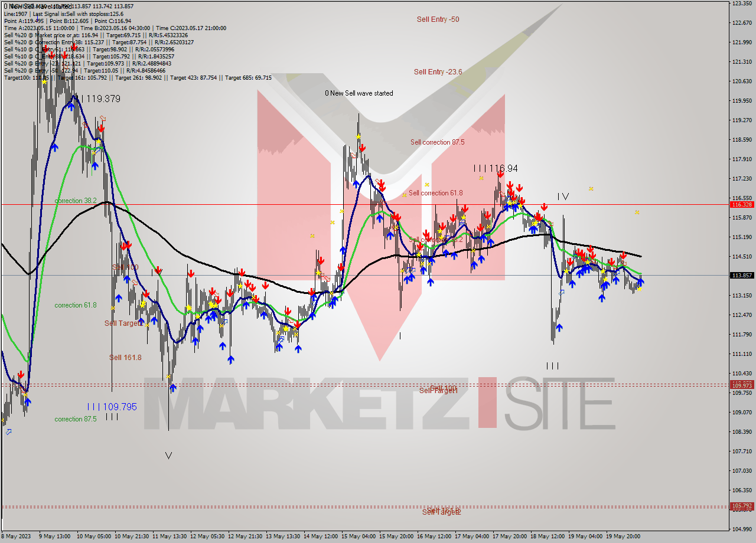Click the 'Sell correction 61.8' label
Viewport: 756px width, 543px height.
coord(435,193)
